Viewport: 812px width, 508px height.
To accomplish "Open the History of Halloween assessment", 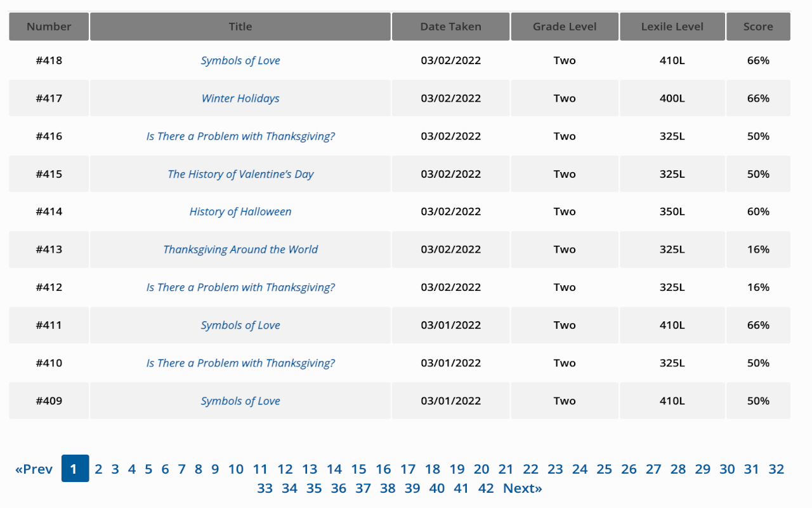I will tap(240, 211).
